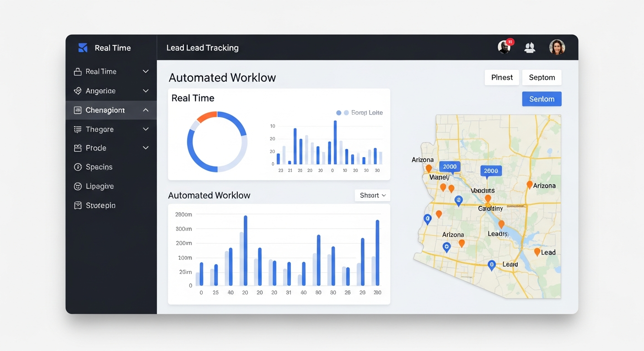Image resolution: width=644 pixels, height=351 pixels.
Task: Click the Plnest button
Action: [x=501, y=77]
